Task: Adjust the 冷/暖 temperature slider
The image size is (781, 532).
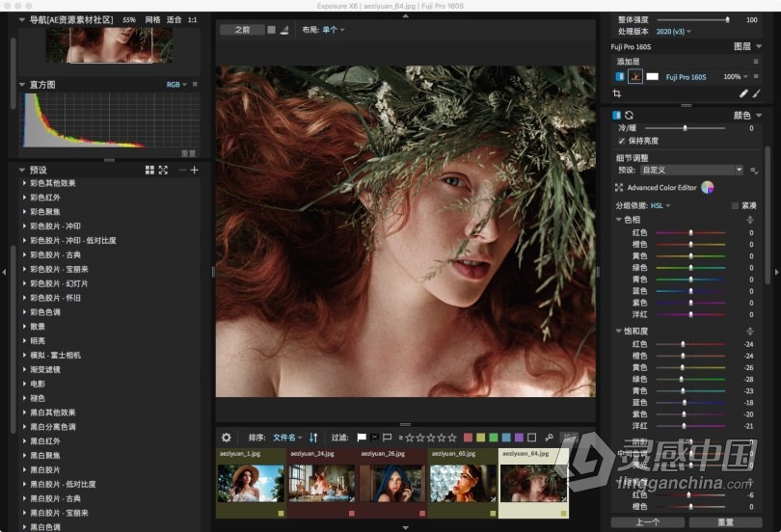Action: [x=686, y=128]
